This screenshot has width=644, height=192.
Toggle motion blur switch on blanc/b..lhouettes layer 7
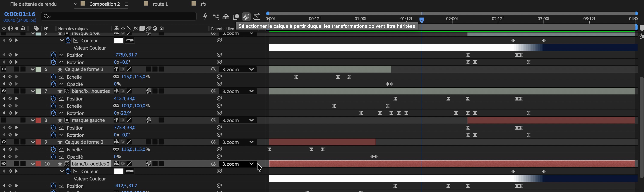[148, 91]
